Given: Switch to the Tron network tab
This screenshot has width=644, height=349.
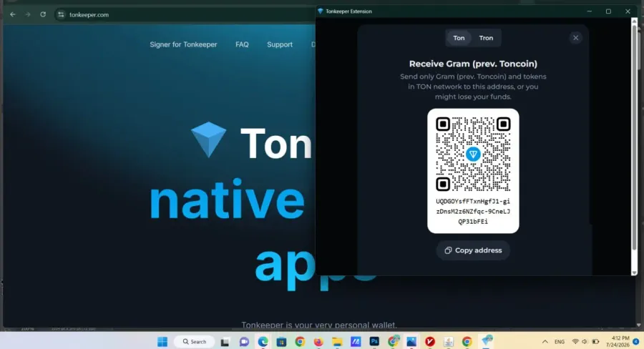Looking at the screenshot, I should coord(486,38).
